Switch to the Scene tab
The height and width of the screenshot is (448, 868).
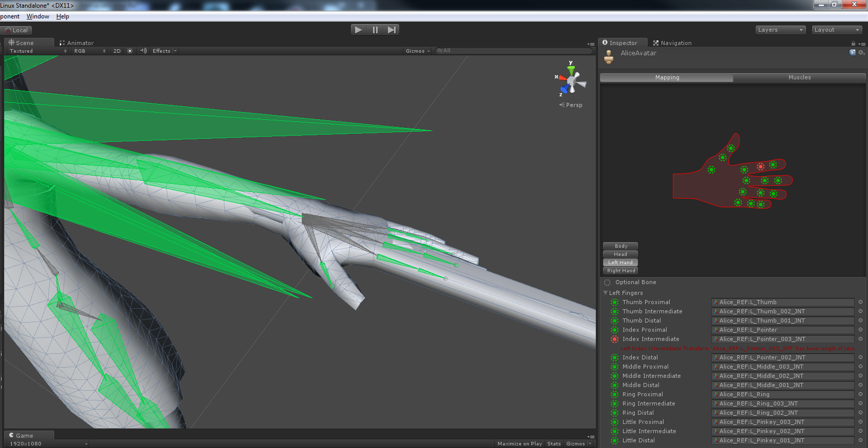point(29,42)
